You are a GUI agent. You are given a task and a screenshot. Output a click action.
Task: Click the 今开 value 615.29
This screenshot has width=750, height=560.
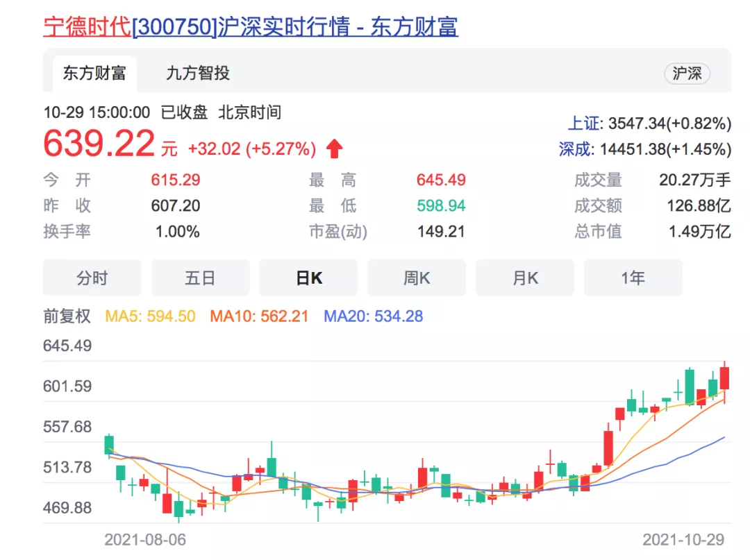[x=176, y=180]
